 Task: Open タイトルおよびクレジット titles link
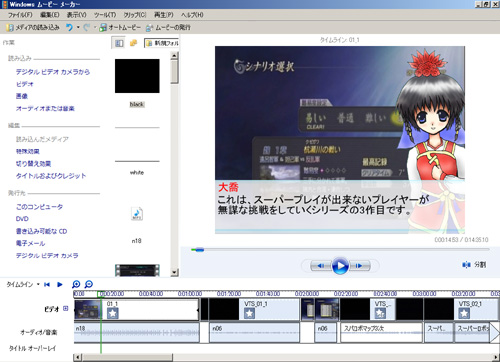pos(51,176)
